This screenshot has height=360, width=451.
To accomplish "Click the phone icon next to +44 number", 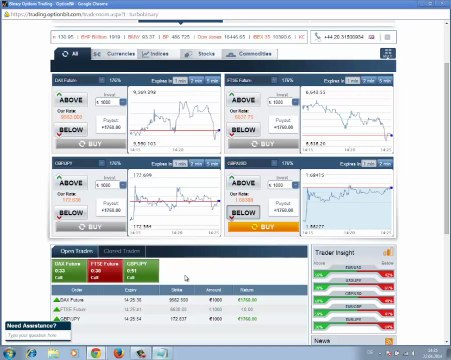I will [x=318, y=37].
